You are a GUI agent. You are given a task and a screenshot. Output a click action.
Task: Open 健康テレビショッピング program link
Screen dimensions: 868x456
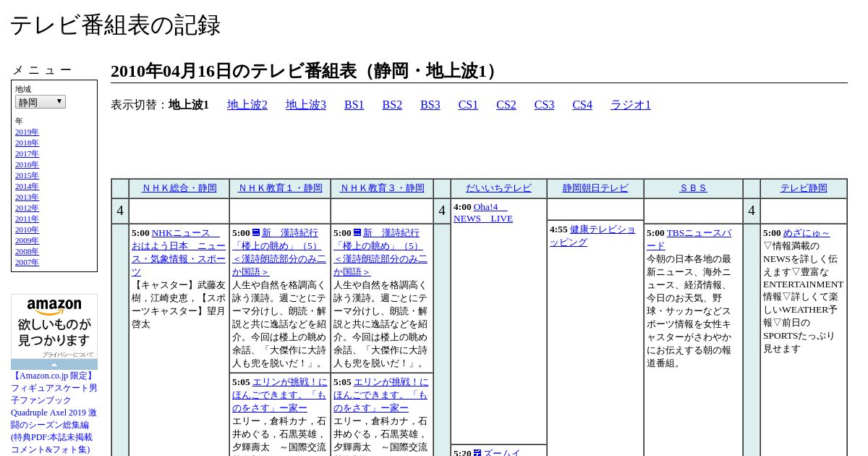click(x=592, y=235)
